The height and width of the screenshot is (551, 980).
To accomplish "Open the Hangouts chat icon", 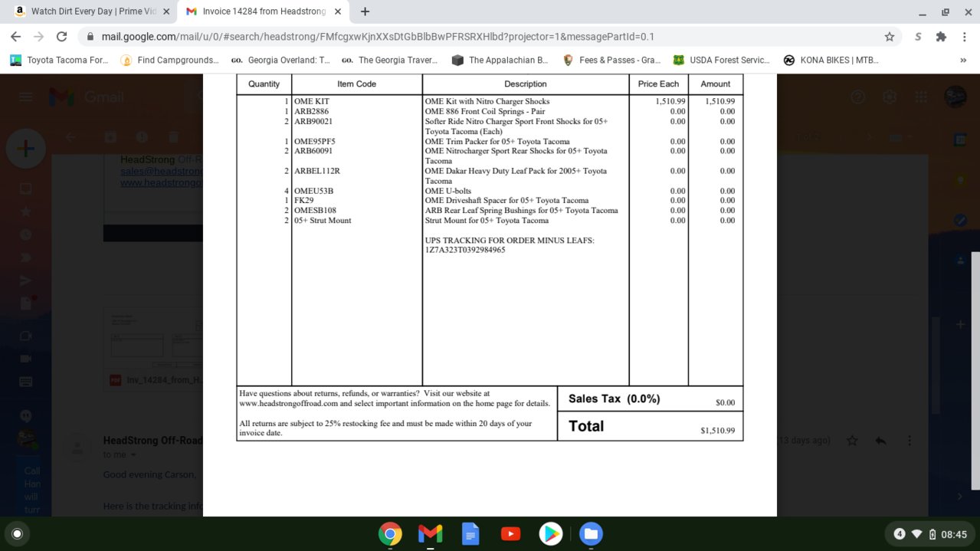I will tap(26, 415).
